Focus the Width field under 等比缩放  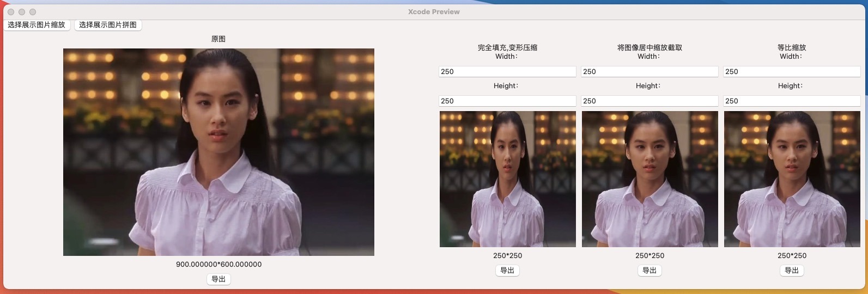click(792, 71)
